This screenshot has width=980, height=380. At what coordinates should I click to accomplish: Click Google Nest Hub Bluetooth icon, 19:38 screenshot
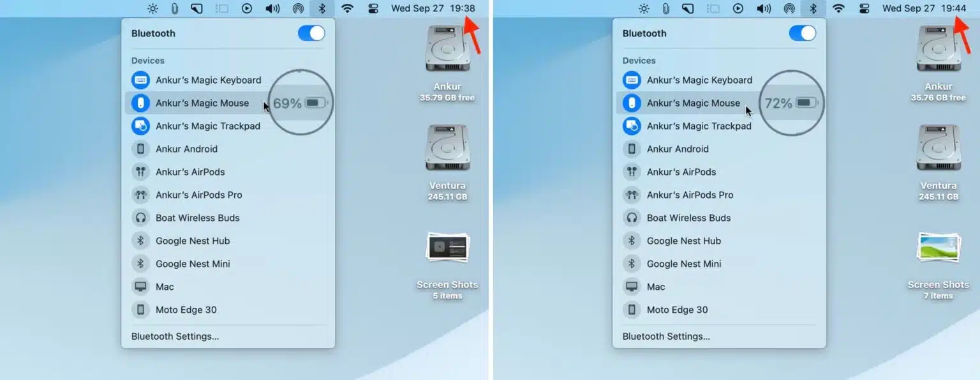tap(140, 241)
